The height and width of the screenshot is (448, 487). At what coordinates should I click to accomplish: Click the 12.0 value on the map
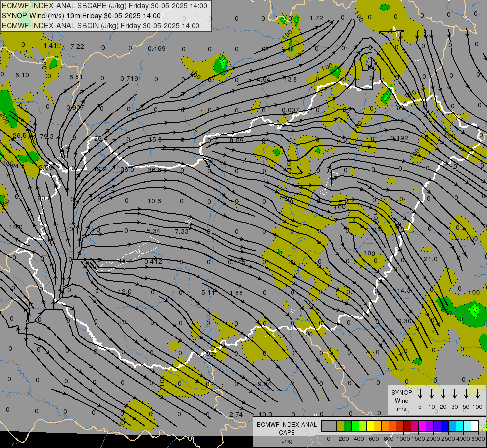tap(125, 292)
